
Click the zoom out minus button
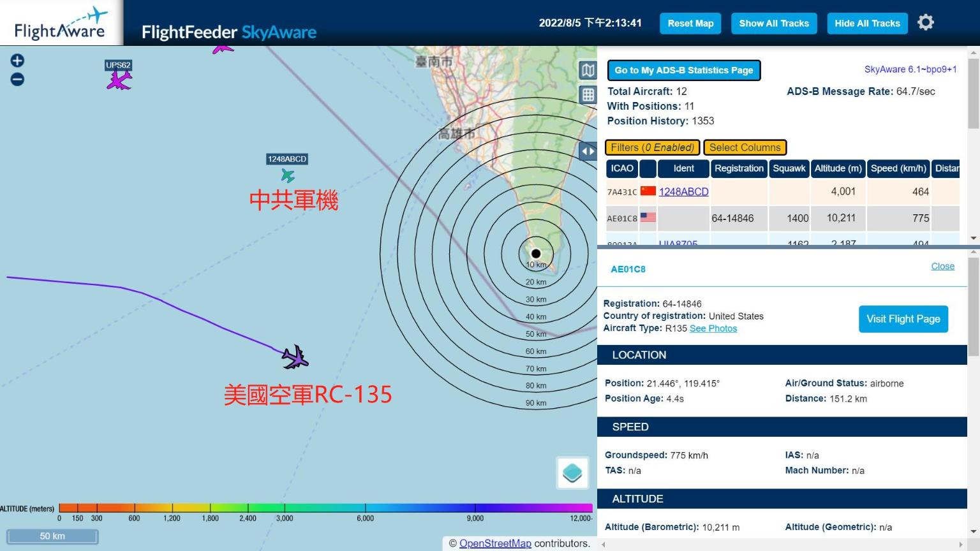point(17,80)
